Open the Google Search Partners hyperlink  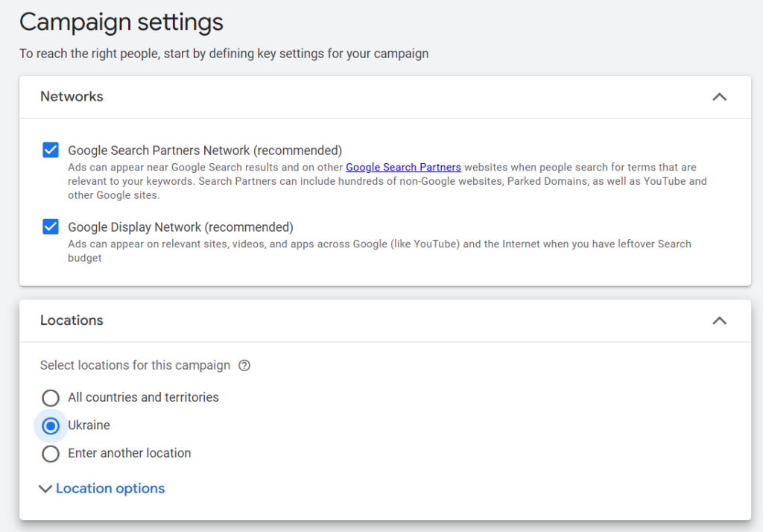403,168
